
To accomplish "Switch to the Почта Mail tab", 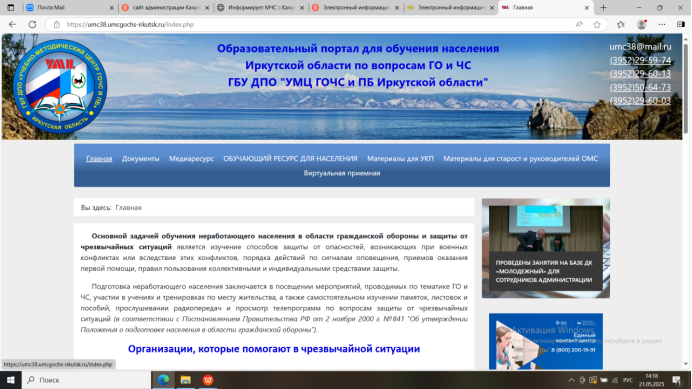I will tap(71, 8).
